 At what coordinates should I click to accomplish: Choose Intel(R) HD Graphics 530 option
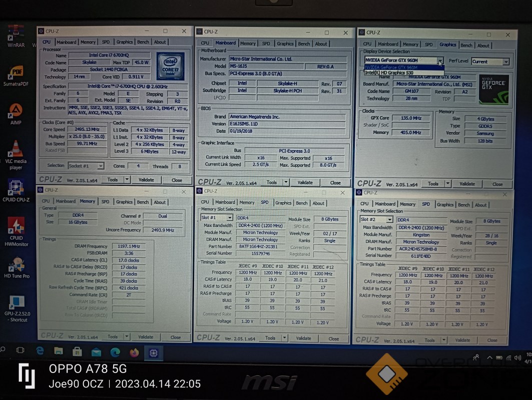404,72
